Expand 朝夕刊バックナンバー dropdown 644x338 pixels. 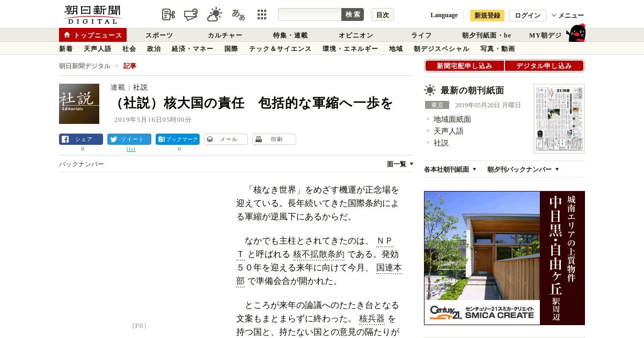click(523, 170)
